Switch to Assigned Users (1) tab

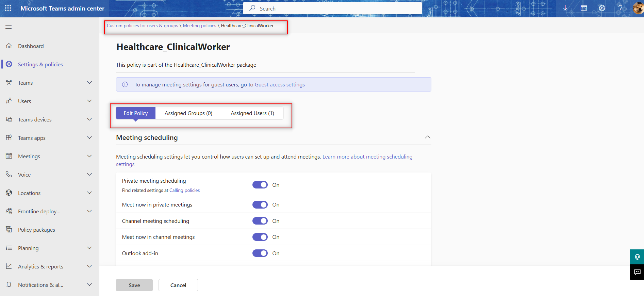(252, 113)
